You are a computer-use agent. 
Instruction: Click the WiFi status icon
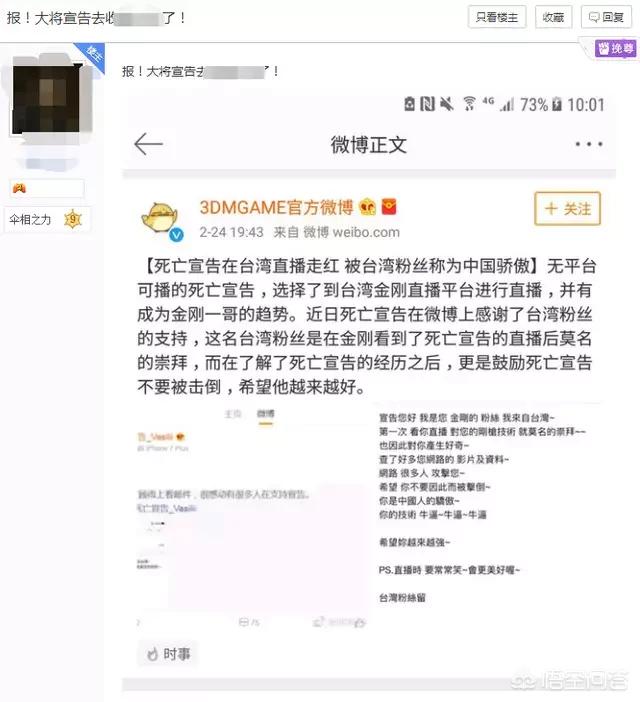coord(469,103)
